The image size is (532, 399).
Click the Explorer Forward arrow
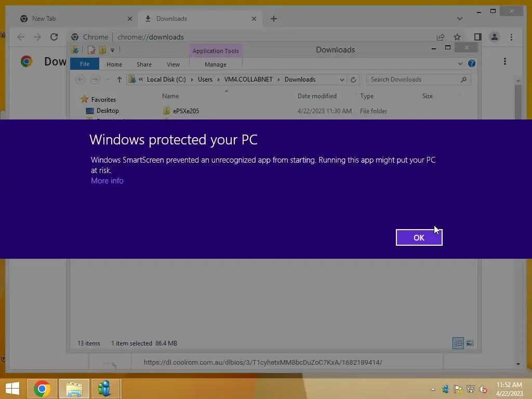click(96, 79)
